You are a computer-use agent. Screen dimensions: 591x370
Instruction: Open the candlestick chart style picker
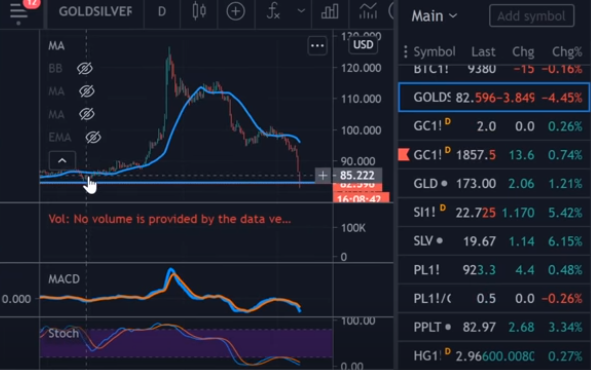tap(199, 11)
